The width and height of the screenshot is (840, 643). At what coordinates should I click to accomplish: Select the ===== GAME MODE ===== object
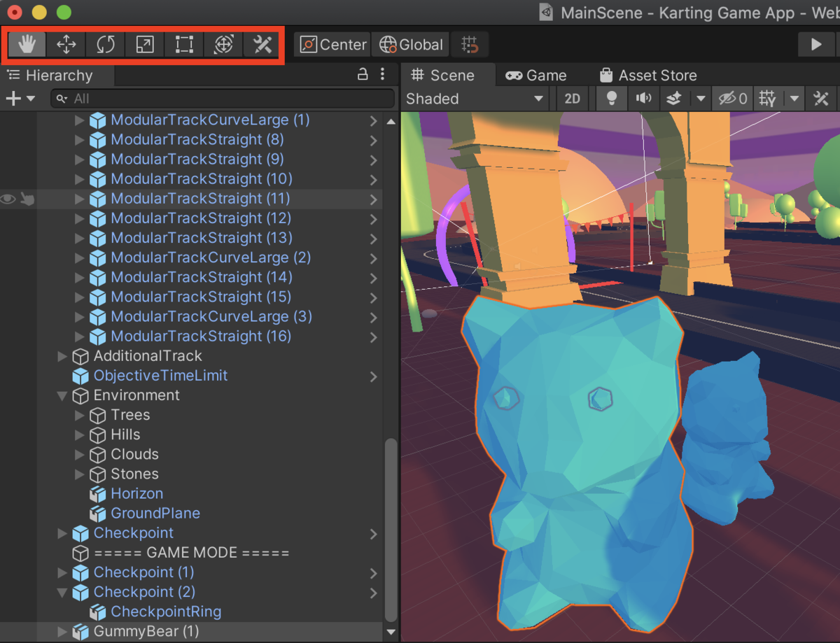click(191, 553)
